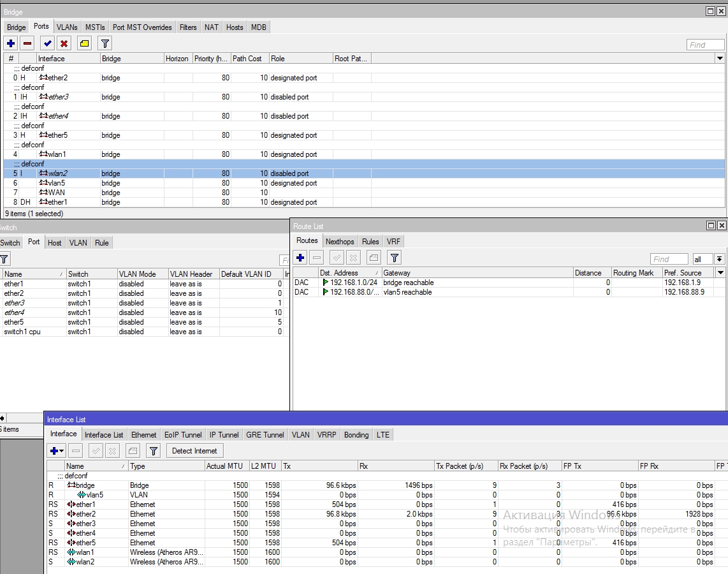
Task: Open MSTIs tab in Bridge window
Action: 95,27
